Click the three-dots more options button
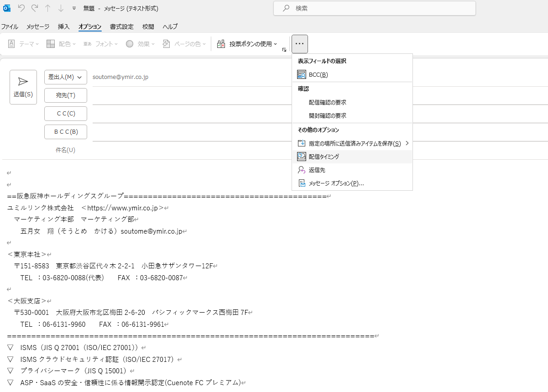Screen dimensions: 548x392 pos(300,44)
